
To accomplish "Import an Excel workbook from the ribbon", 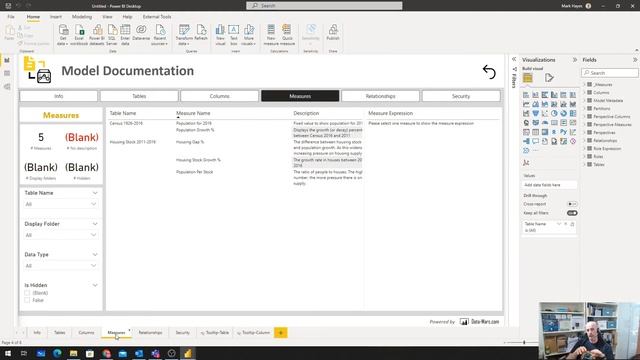I will (79, 35).
